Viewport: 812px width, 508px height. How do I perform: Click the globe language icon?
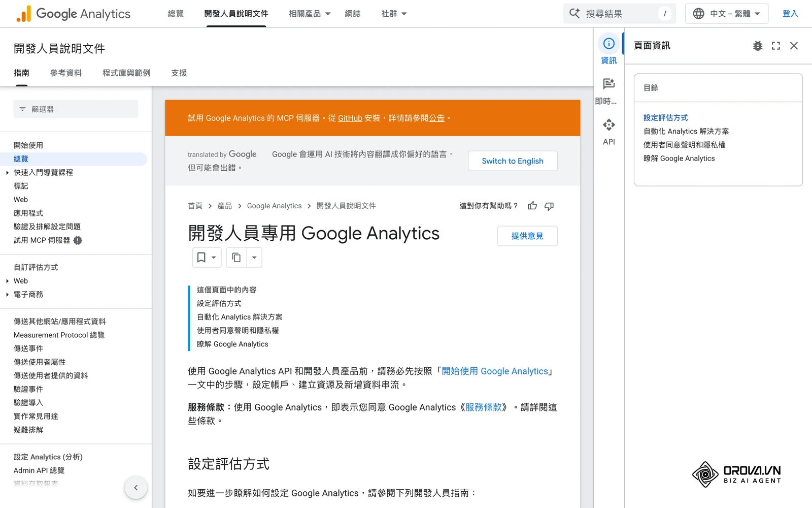[699, 14]
